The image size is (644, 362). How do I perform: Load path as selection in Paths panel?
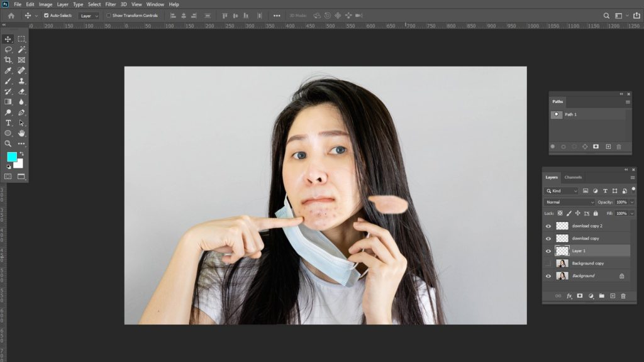(x=574, y=146)
